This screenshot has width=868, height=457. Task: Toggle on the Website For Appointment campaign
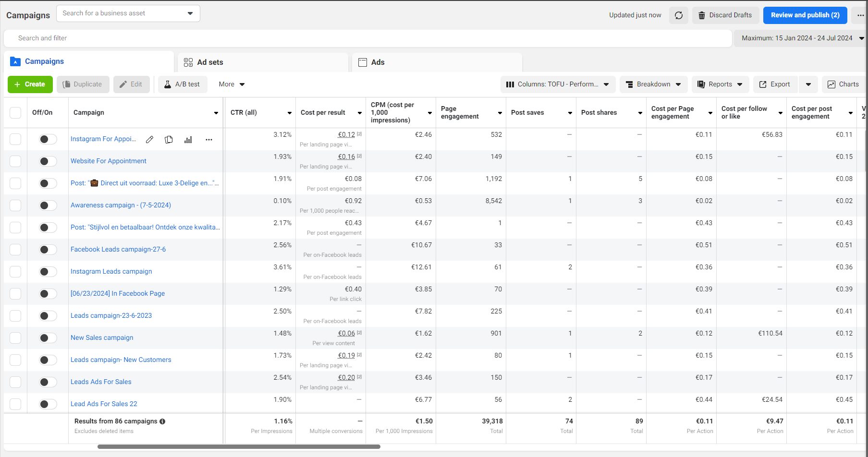click(48, 161)
